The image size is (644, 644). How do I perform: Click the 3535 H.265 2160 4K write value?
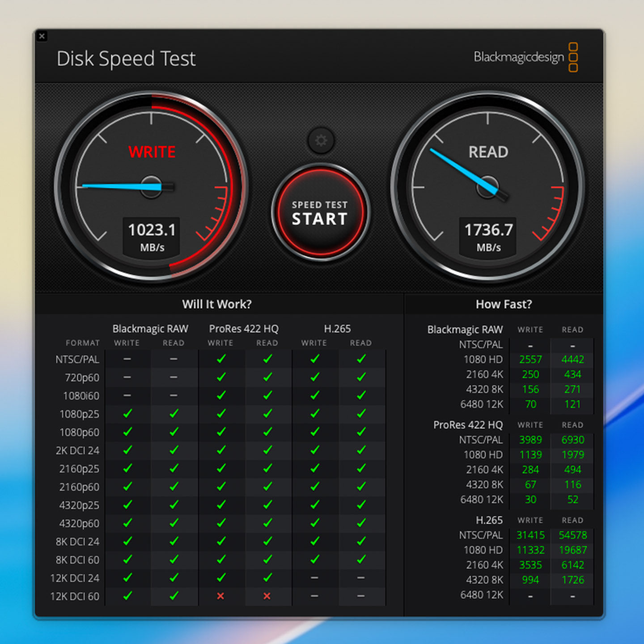(x=530, y=565)
